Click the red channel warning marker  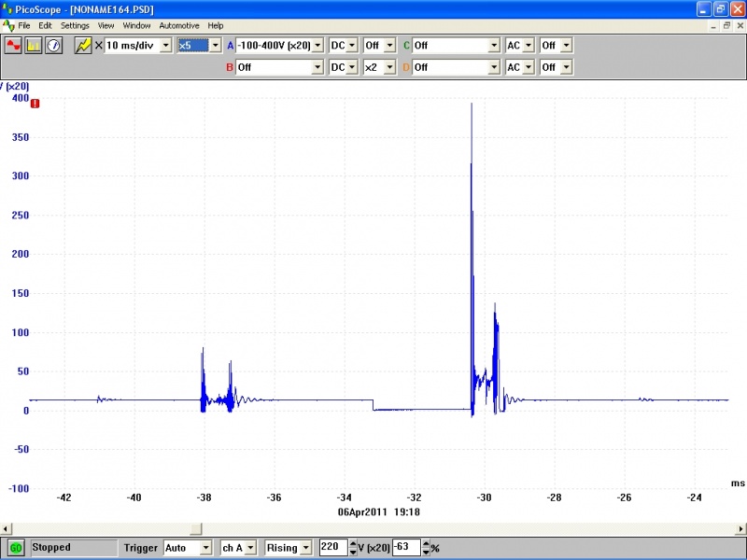point(35,104)
